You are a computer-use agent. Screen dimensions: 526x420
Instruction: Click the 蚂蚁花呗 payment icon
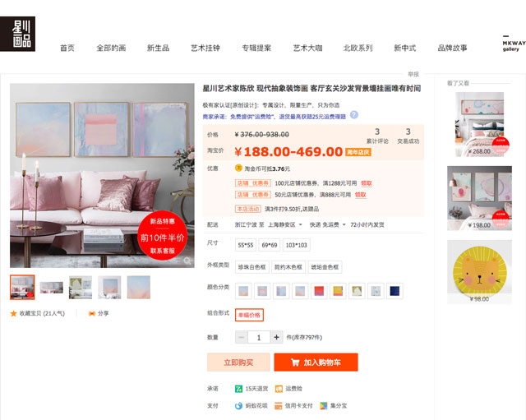pyautogui.click(x=238, y=405)
